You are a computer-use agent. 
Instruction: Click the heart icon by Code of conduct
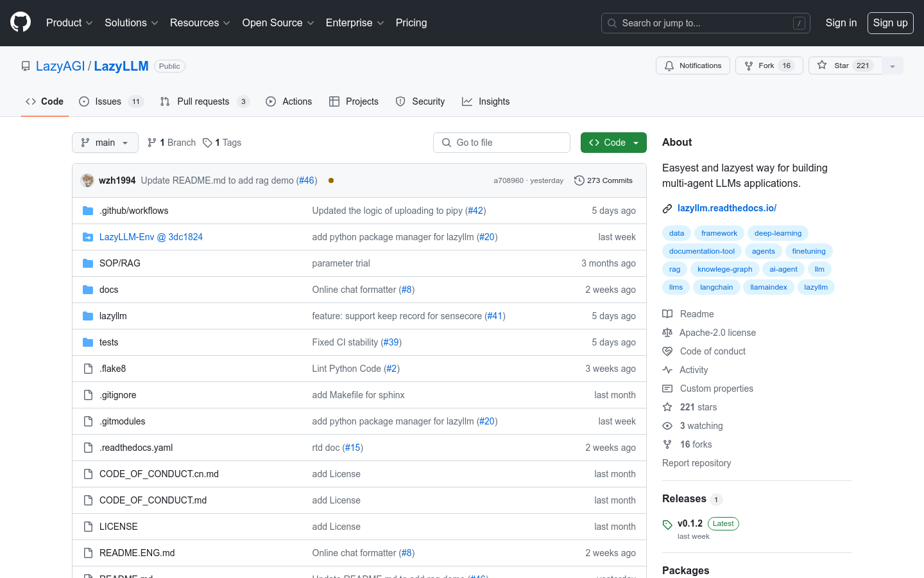pos(667,351)
